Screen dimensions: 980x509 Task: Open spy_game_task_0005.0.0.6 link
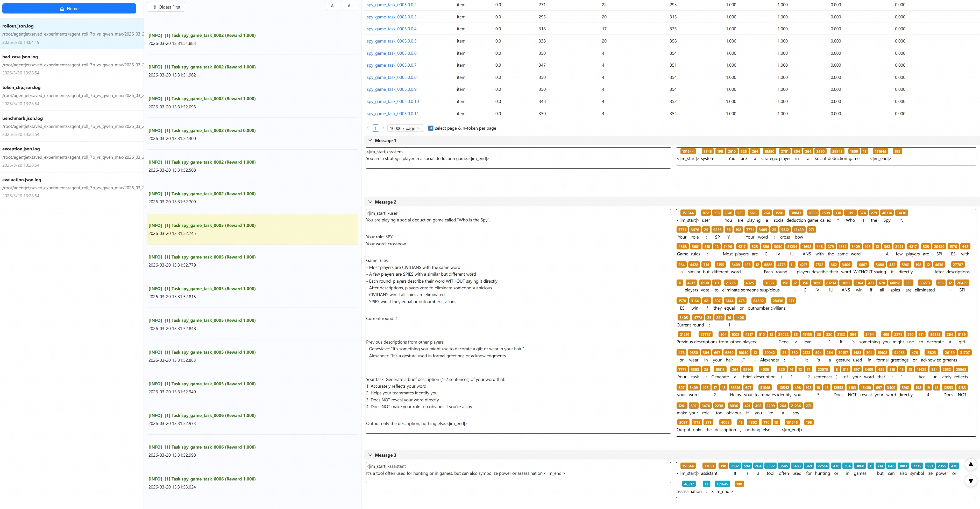click(x=392, y=53)
